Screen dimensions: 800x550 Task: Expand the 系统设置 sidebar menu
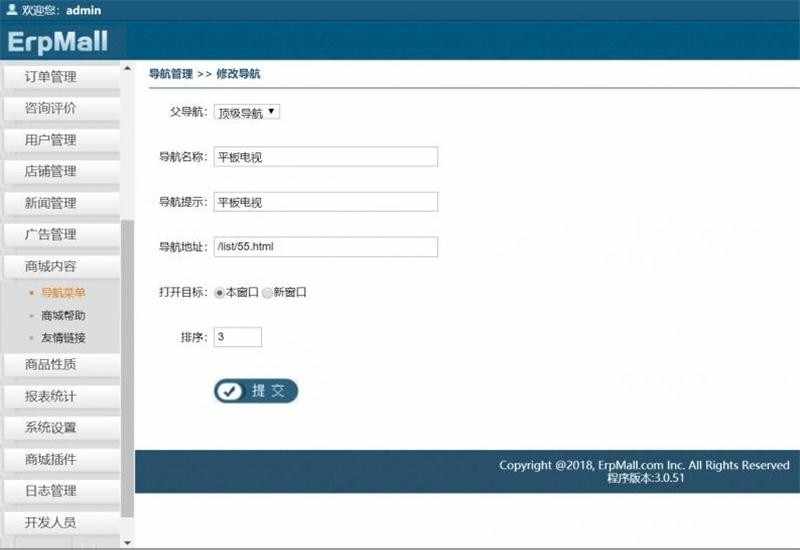click(61, 428)
